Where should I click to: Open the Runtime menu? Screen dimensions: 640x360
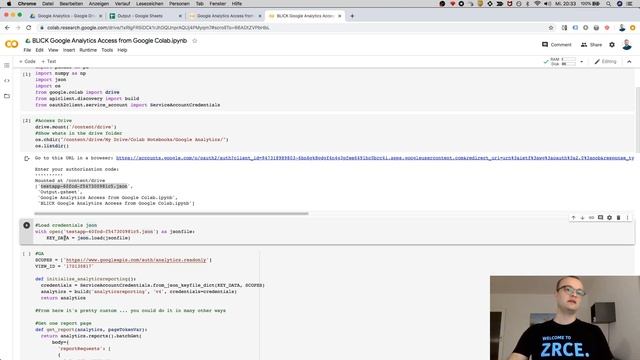coord(88,50)
